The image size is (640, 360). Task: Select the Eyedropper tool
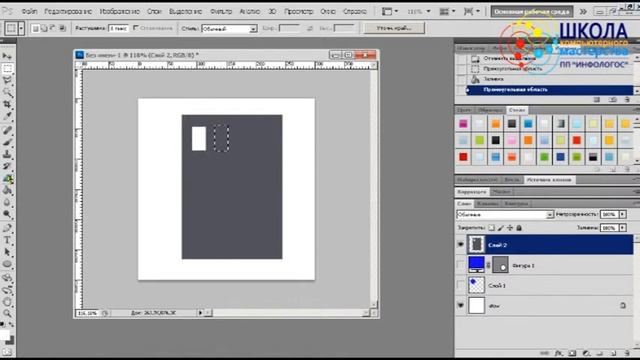click(x=7, y=117)
